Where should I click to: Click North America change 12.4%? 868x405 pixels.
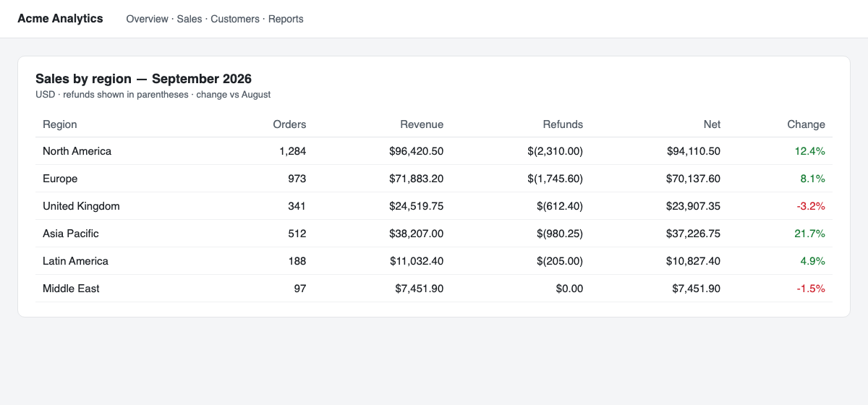coord(809,151)
